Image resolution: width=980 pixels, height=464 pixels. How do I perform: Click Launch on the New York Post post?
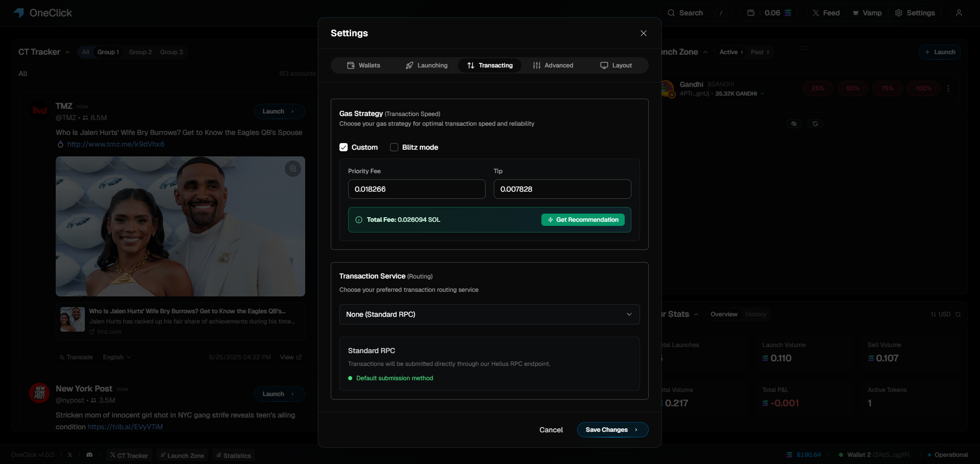(x=279, y=394)
